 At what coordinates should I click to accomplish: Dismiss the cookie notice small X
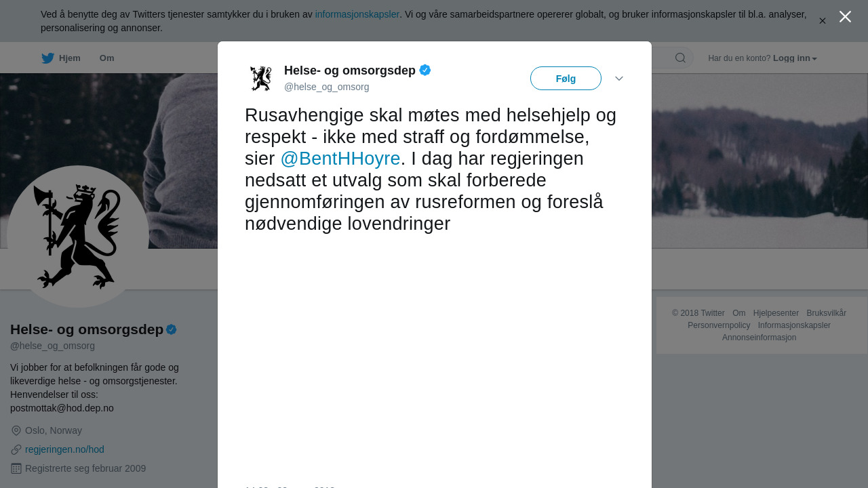coord(823,21)
